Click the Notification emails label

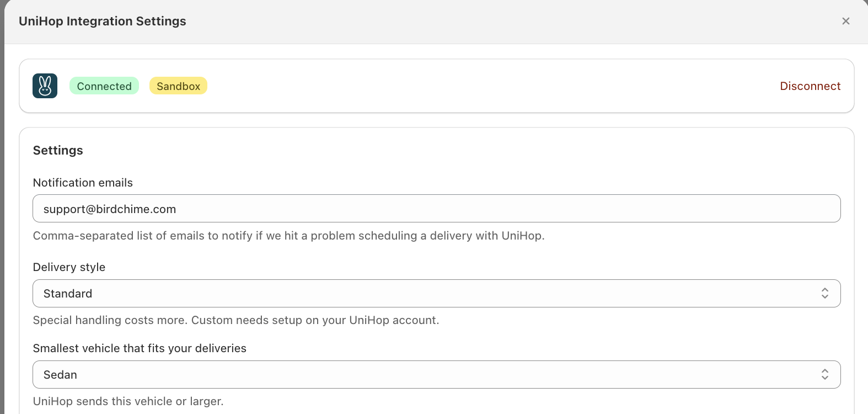click(83, 183)
